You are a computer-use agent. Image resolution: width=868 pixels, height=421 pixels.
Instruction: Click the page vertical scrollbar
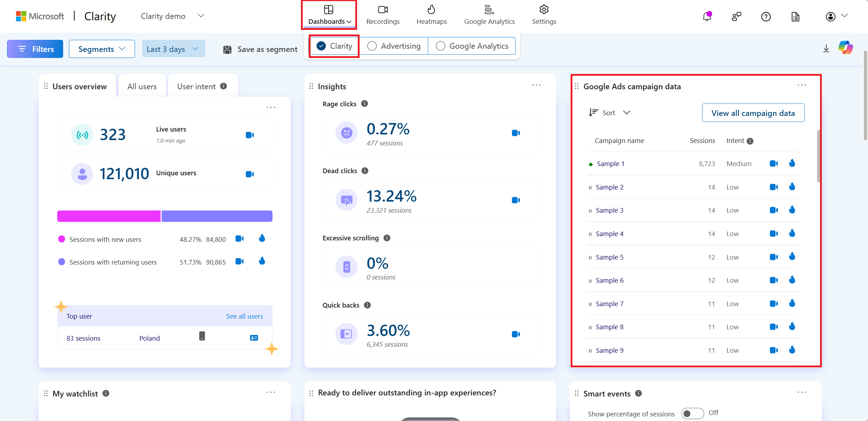tap(866, 96)
